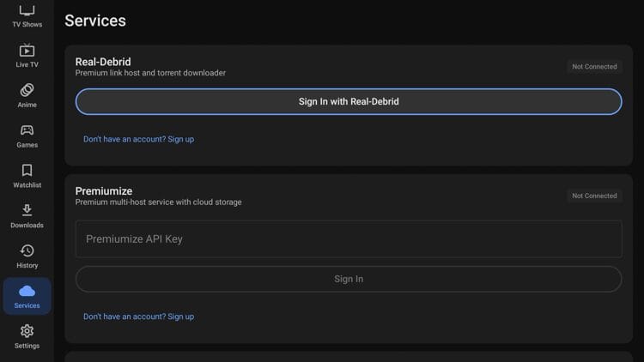
Task: Go to the Anime section icon
Action: tap(27, 90)
